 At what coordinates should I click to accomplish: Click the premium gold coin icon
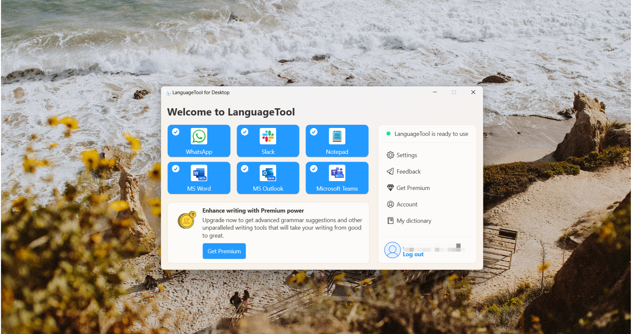tap(187, 220)
